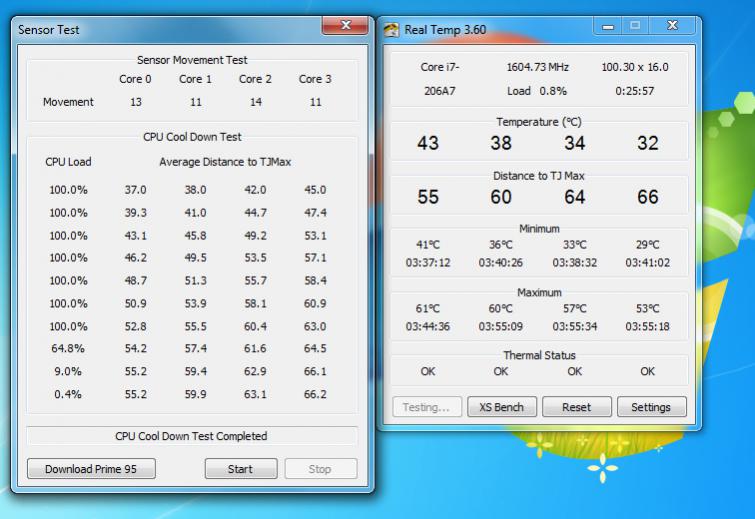Click the Load 0.8% reading

[537, 91]
